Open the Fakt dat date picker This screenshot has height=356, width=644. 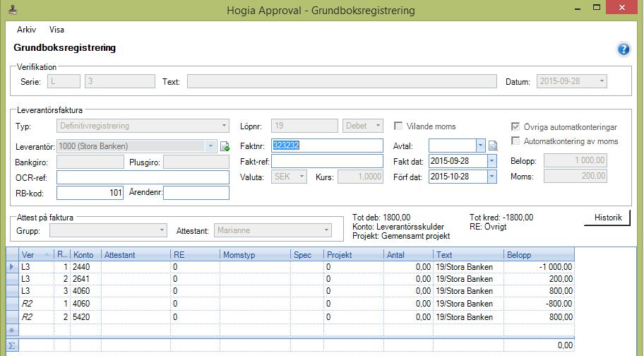click(x=491, y=161)
